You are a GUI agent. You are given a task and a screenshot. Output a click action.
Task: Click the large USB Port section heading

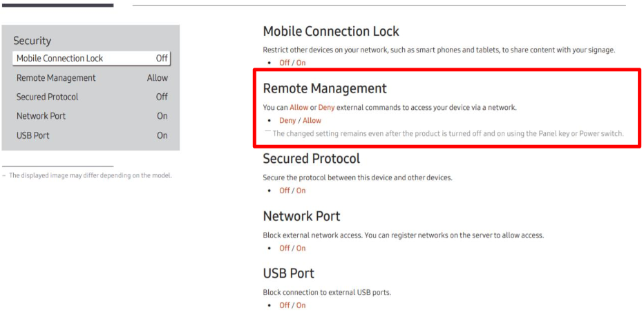click(289, 273)
